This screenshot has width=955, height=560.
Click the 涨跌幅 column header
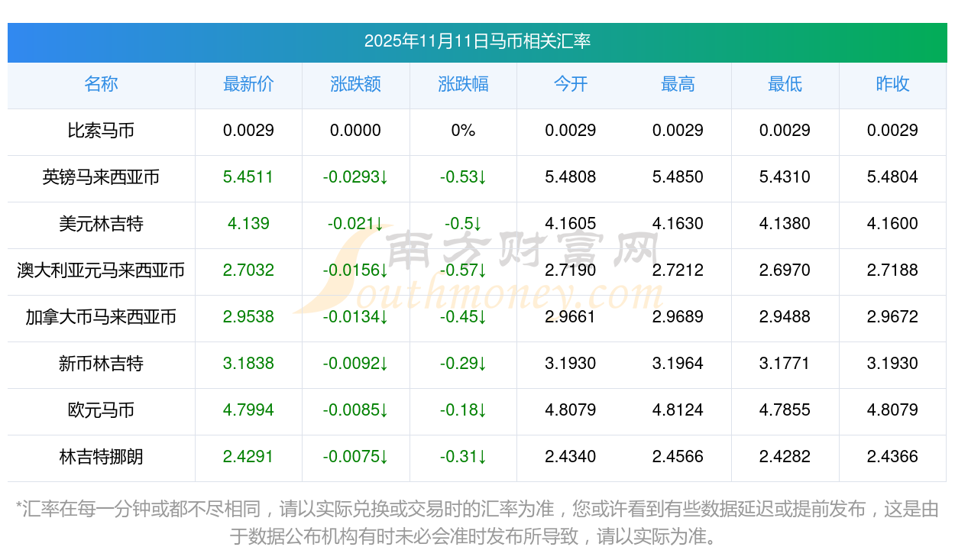point(463,85)
